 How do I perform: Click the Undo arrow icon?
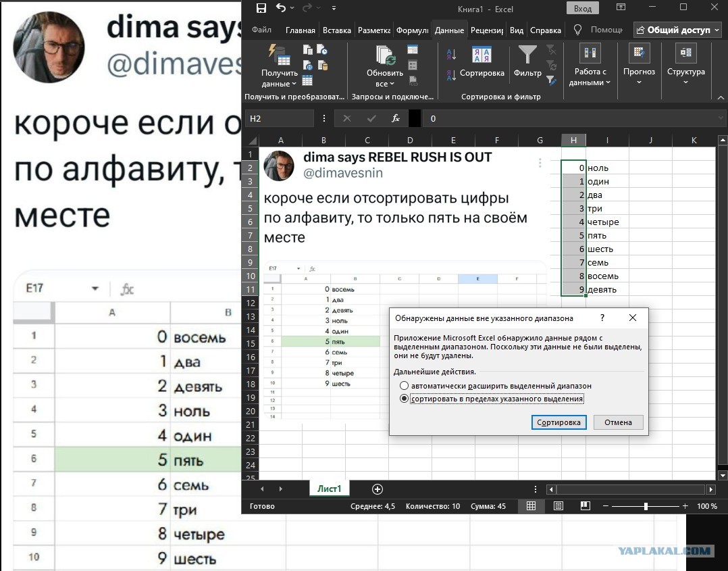[280, 8]
